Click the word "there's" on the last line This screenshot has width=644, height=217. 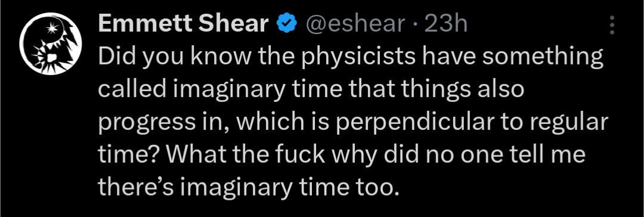point(137,188)
